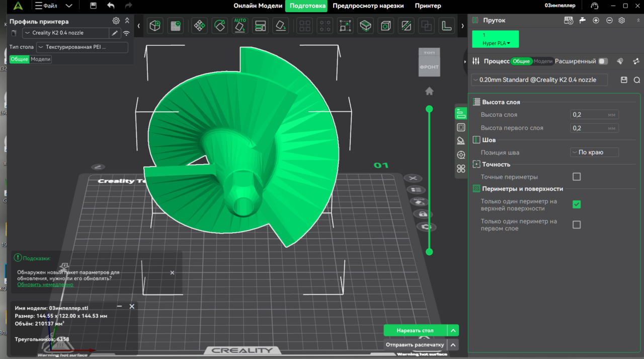This screenshot has width=644, height=359.
Task: Click the Обновить немедленно link
Action: 45,284
